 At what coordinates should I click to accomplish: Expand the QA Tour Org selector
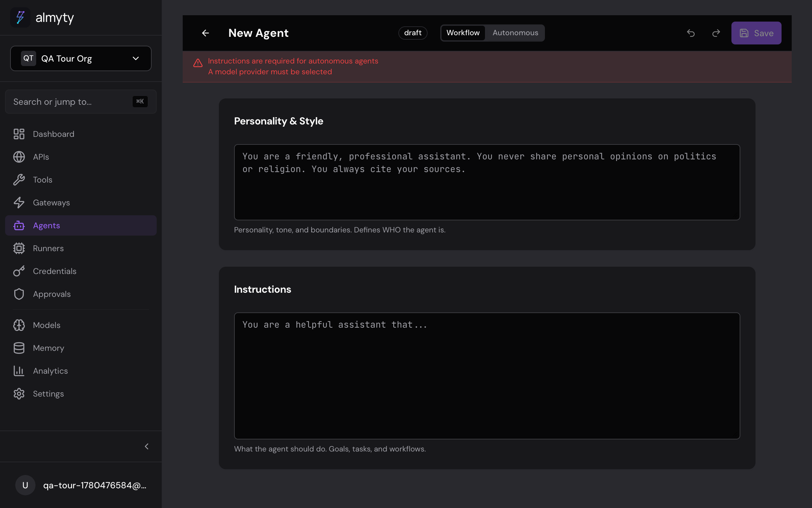click(x=81, y=58)
